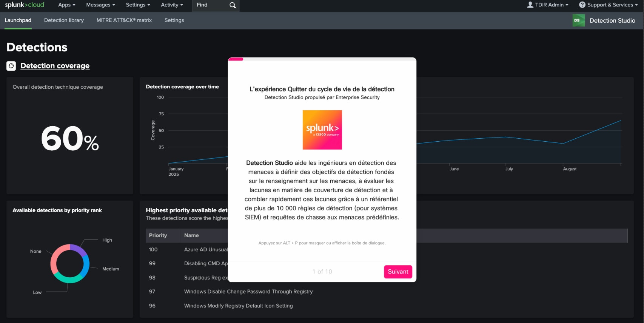The height and width of the screenshot is (323, 644).
Task: Click the August label on chart axis
Action: tap(570, 169)
